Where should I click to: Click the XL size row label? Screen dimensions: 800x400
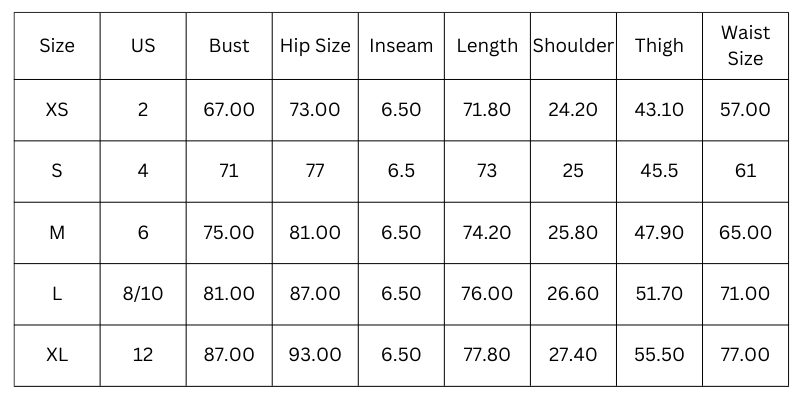(57, 355)
